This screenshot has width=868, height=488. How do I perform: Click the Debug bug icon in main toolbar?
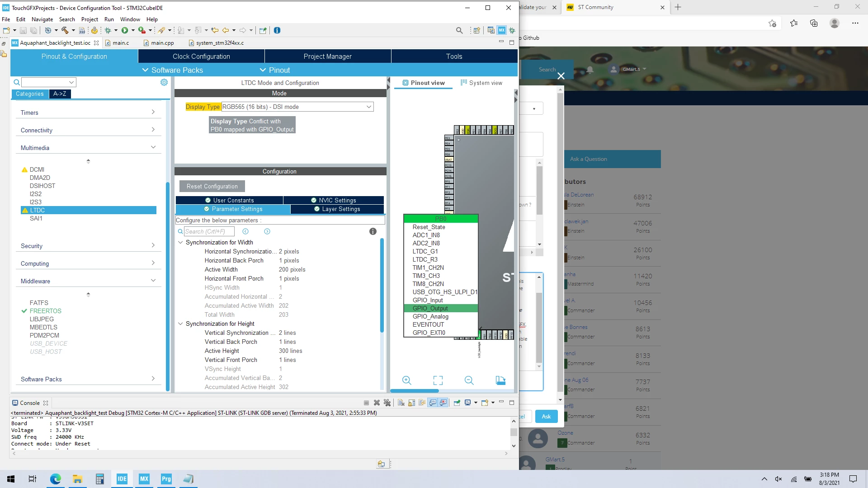click(x=108, y=30)
